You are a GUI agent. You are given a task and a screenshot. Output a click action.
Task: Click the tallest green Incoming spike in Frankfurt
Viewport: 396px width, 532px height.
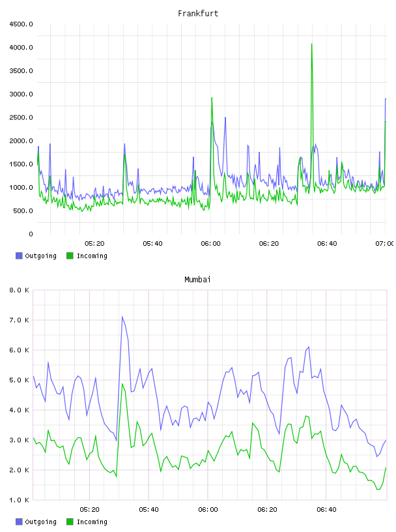click(x=311, y=45)
